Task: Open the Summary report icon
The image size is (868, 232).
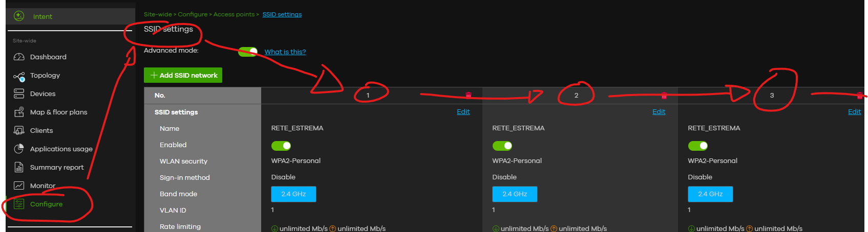Action: (x=19, y=167)
